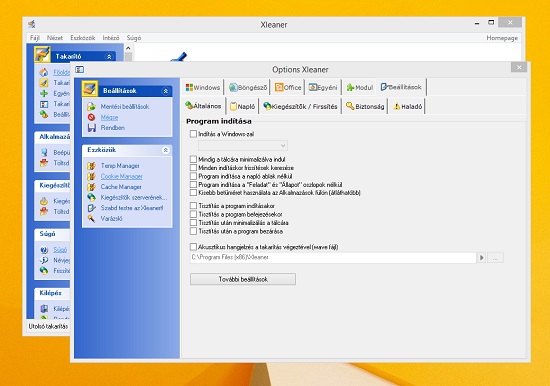Open the Modul tab
550x386 pixels.
[x=359, y=87]
